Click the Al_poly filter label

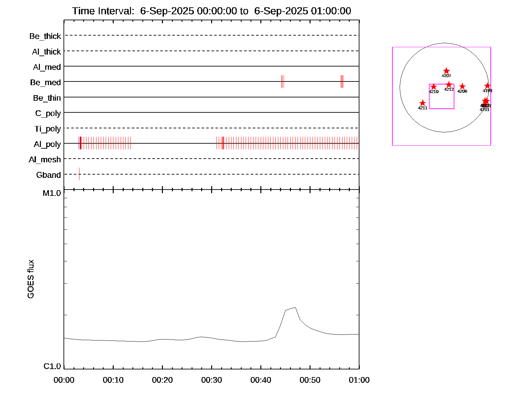click(x=47, y=144)
